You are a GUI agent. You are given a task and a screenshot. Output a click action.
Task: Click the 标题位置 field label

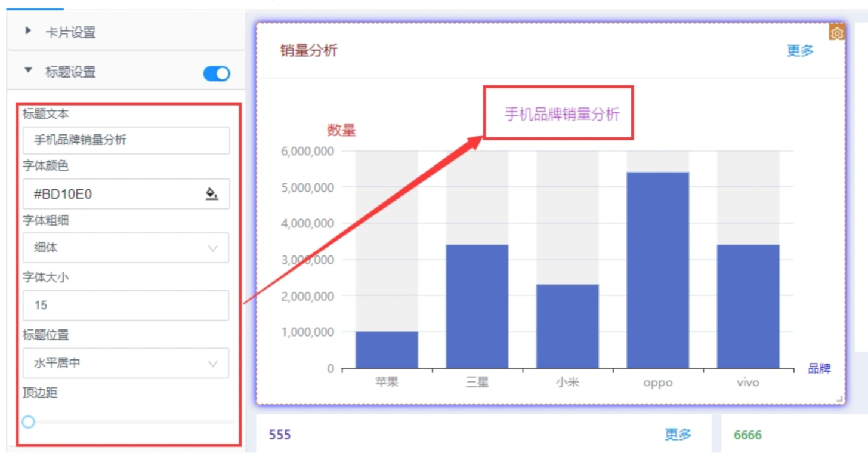click(x=46, y=335)
